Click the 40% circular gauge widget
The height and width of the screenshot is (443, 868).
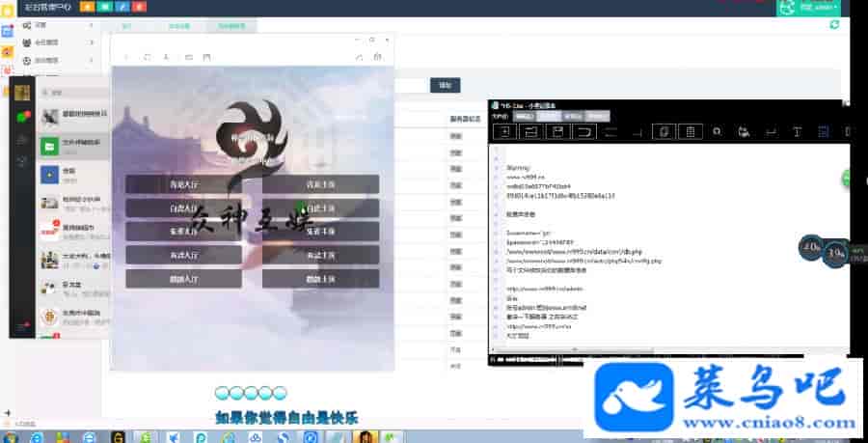(810, 247)
